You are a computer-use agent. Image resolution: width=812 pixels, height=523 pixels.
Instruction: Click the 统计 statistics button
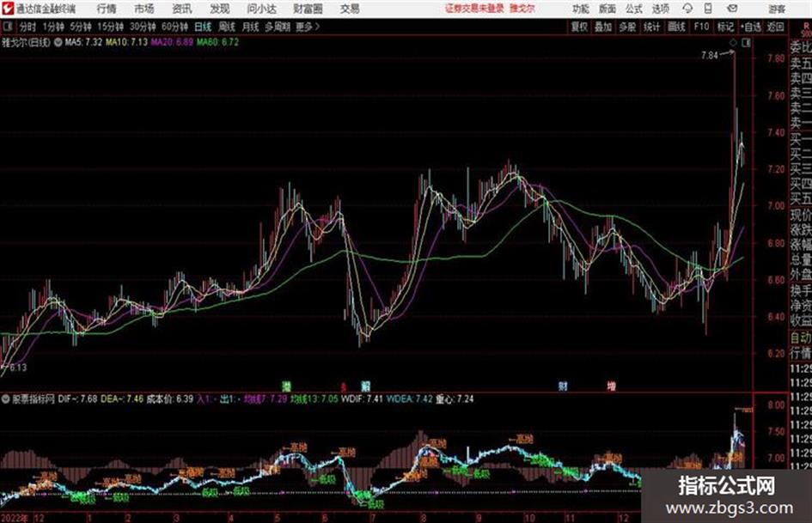651,27
